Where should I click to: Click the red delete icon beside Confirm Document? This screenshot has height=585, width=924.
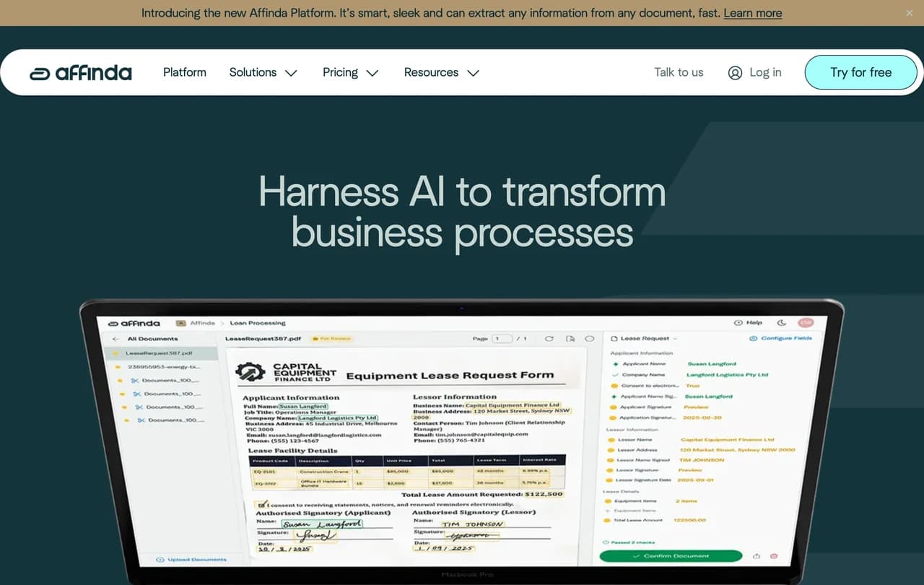pyautogui.click(x=774, y=556)
